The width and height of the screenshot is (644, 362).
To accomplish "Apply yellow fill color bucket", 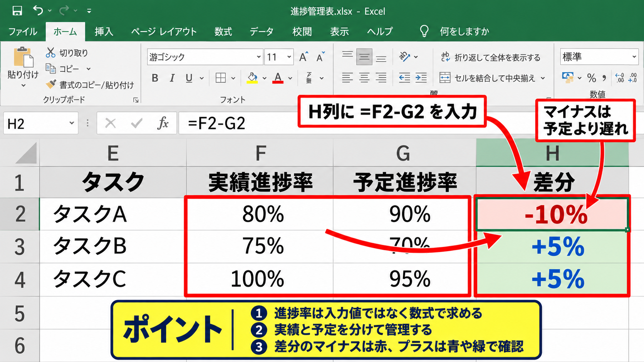I will point(252,78).
